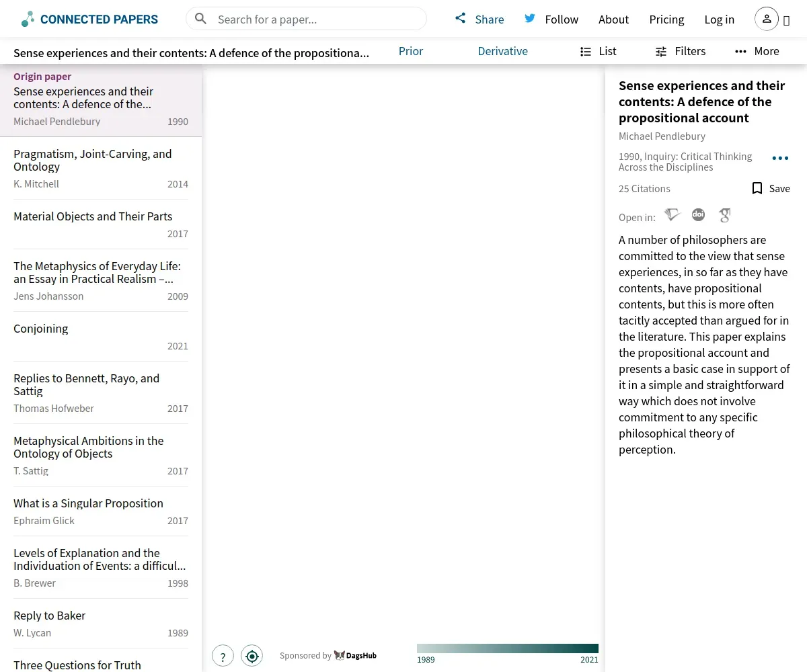Viewport: 807px width, 672px height.
Task: Click the 25 Citations text
Action: pos(644,189)
